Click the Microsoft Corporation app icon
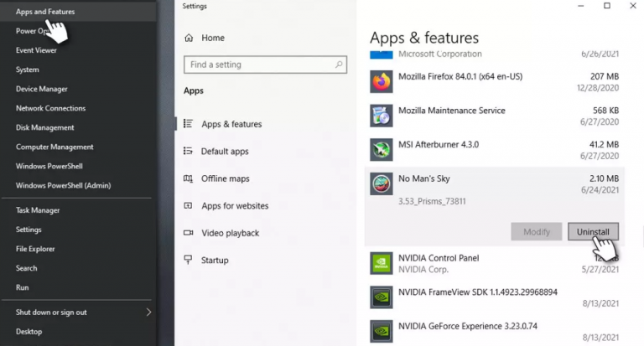The image size is (644, 346). (382, 54)
